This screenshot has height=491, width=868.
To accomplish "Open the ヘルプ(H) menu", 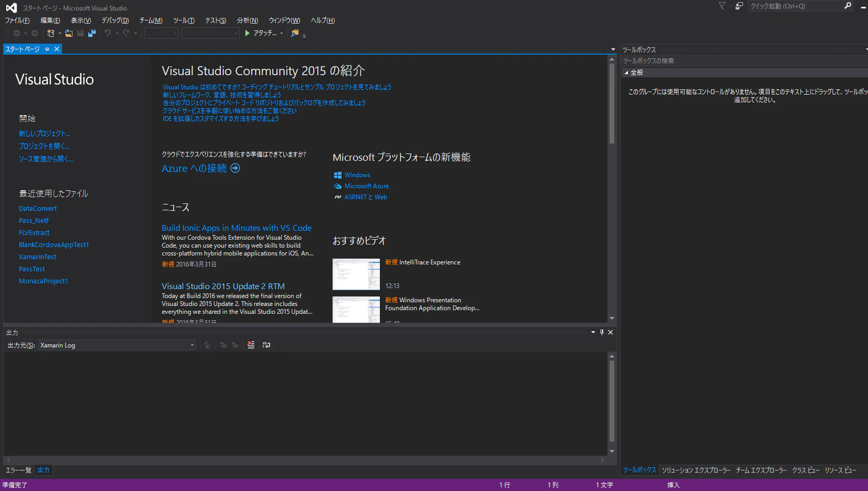I will pyautogui.click(x=323, y=21).
